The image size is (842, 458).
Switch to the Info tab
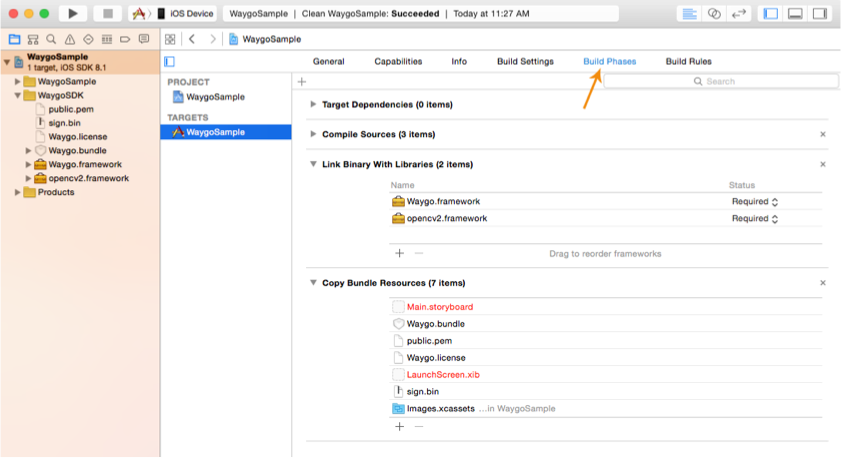pos(459,61)
